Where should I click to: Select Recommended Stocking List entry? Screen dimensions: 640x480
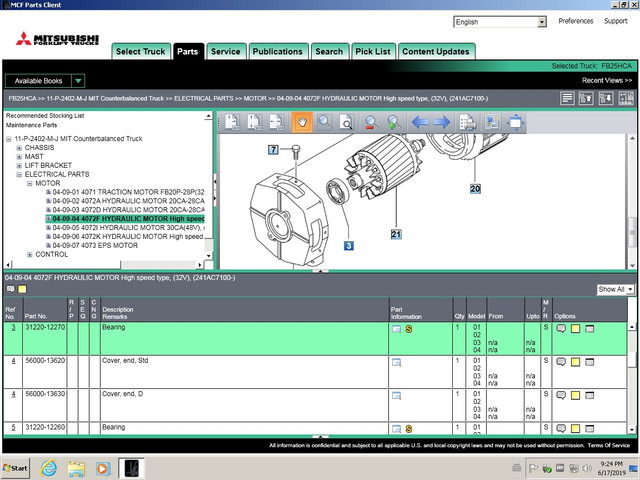pos(45,116)
